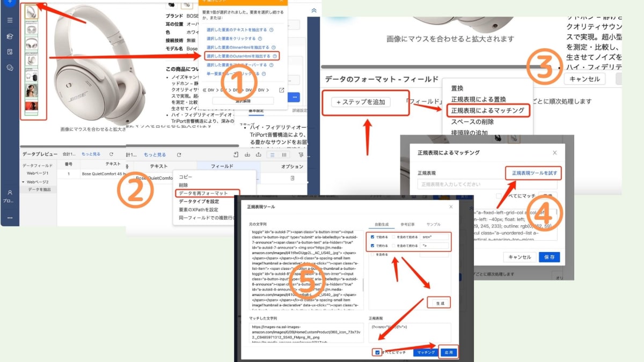Click the three-dots icon at sidebar bottom
This screenshot has width=644, height=362.
tap(10, 218)
